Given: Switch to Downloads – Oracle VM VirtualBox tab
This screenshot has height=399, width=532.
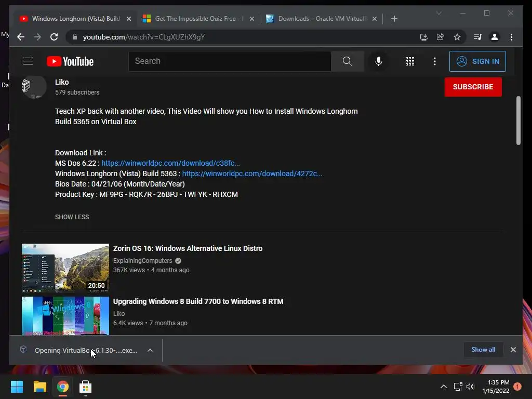Looking at the screenshot, I should 321,19.
